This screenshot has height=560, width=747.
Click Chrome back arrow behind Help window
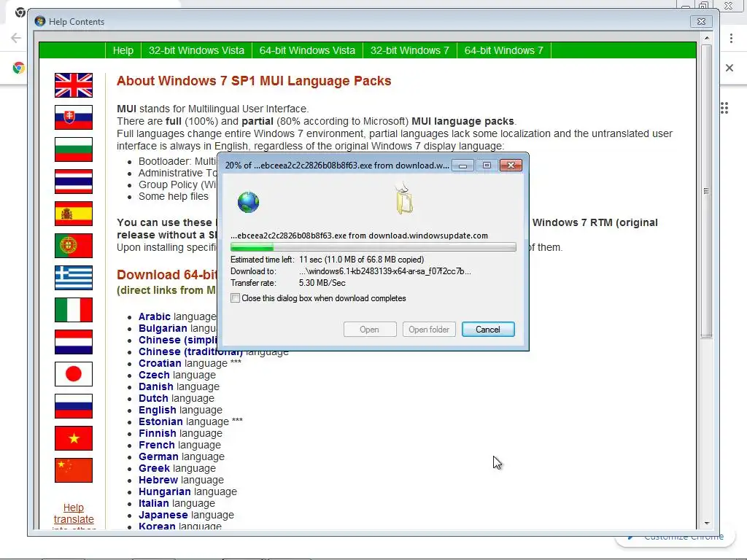[16, 38]
